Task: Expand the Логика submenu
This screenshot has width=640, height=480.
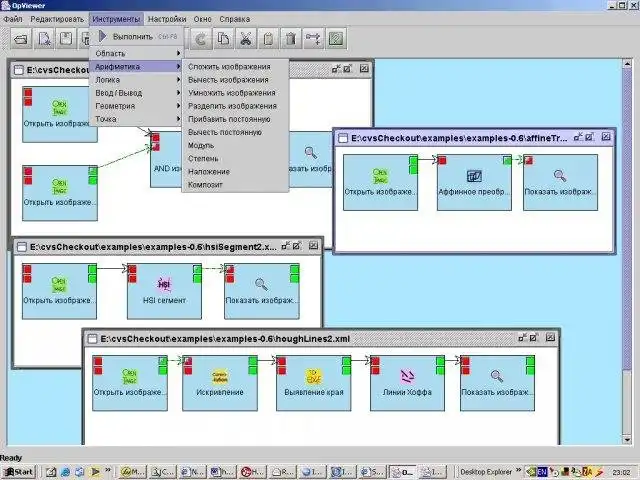Action: (138, 80)
